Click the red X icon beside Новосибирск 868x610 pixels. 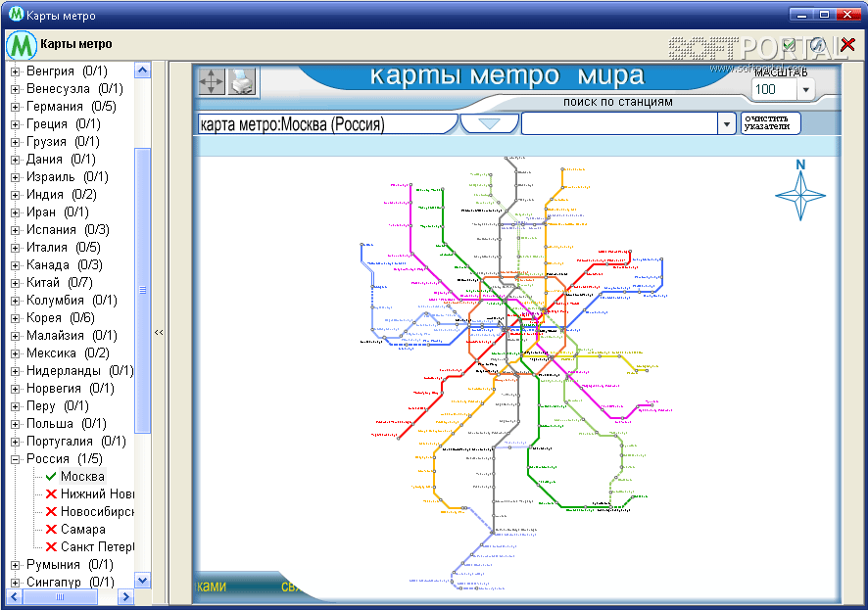click(51, 511)
